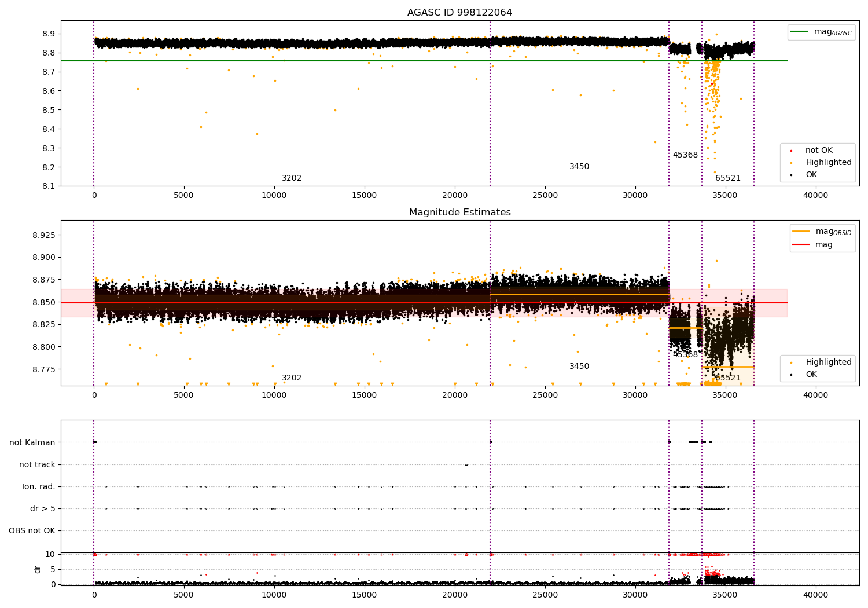Click 30000 x-tick under Magnitude Estimates plot
Viewport: 868px width, 608px height.
pos(635,395)
